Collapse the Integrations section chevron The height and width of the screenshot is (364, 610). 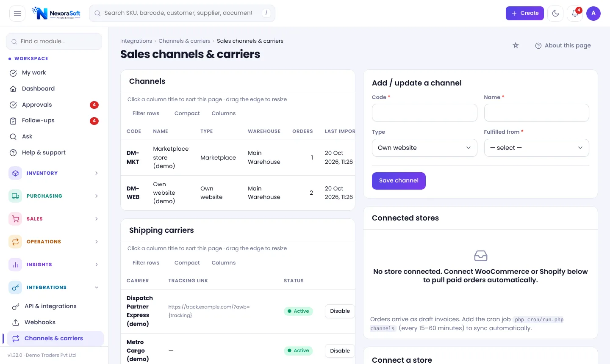click(97, 287)
